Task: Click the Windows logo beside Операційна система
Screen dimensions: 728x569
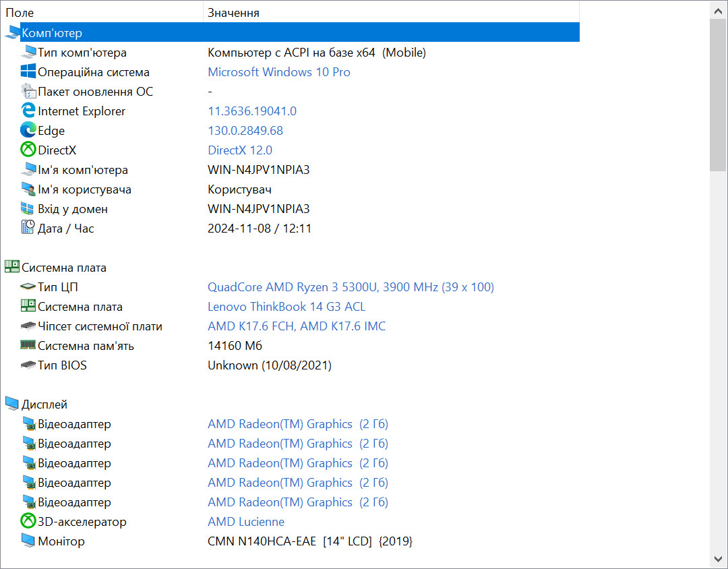Action: click(28, 71)
